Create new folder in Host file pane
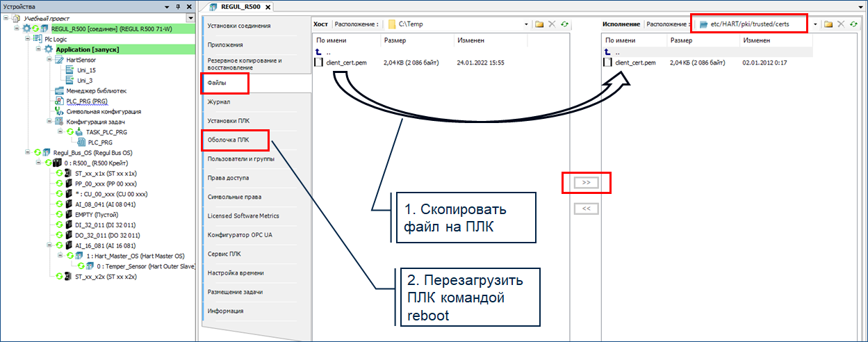This screenshot has width=868, height=342. pos(540,24)
